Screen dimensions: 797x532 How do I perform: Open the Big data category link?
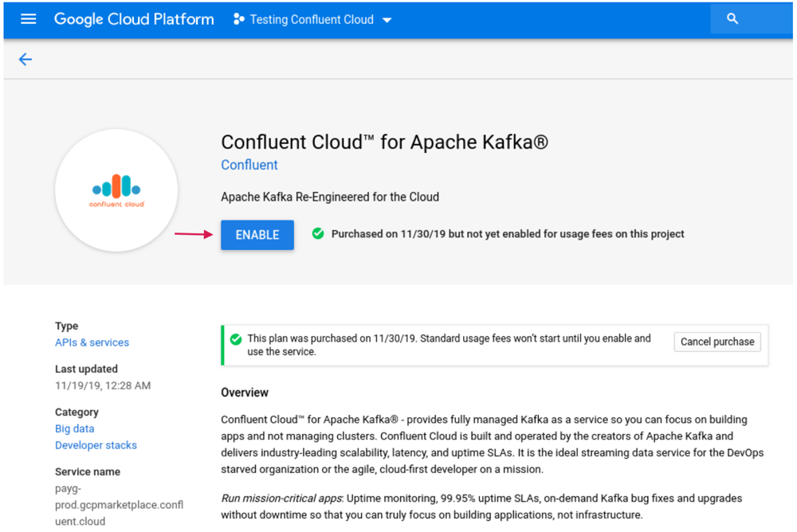pyautogui.click(x=75, y=428)
